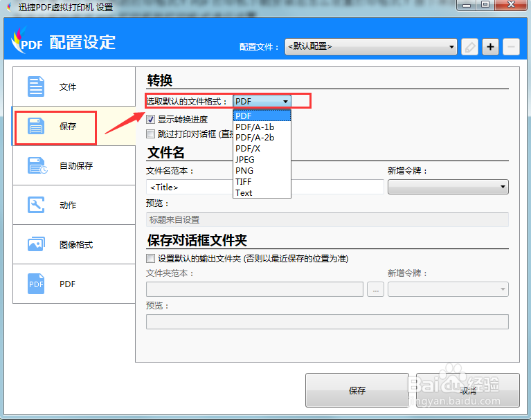The image size is (531, 420).
Task: Click the 图像格式 picture icon in sidebar
Action: click(36, 244)
